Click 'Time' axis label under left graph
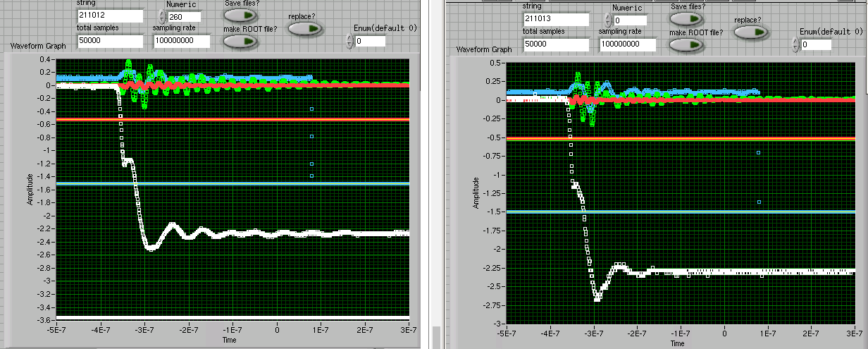 pyautogui.click(x=229, y=339)
